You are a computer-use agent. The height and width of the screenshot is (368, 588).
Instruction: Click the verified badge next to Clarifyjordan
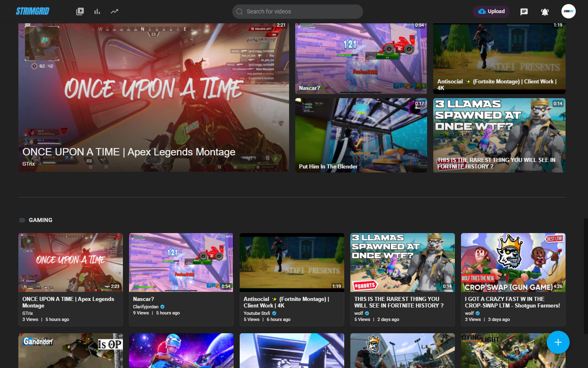point(163,307)
